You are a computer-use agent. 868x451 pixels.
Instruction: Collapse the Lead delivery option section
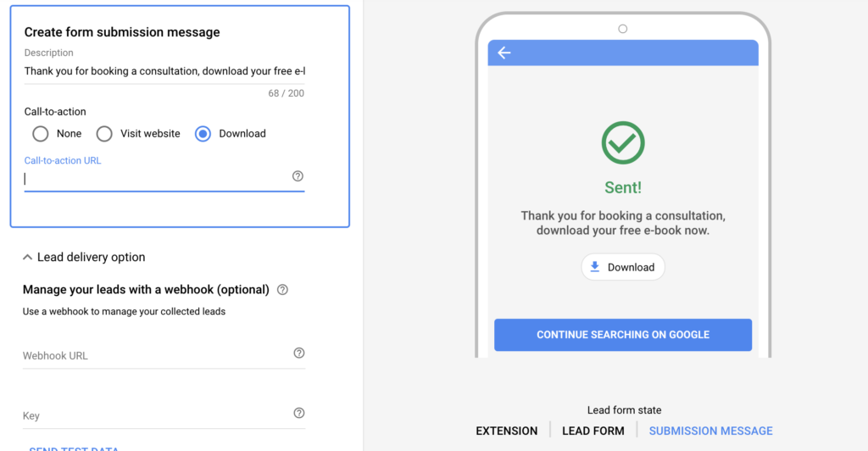tap(27, 258)
